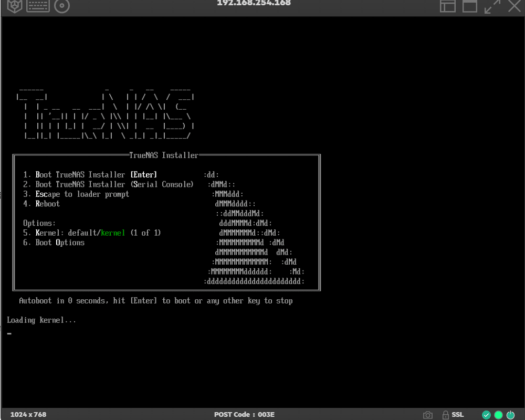Click the SSL padlock icon
Image resolution: width=525 pixels, height=420 pixels.
click(x=445, y=415)
